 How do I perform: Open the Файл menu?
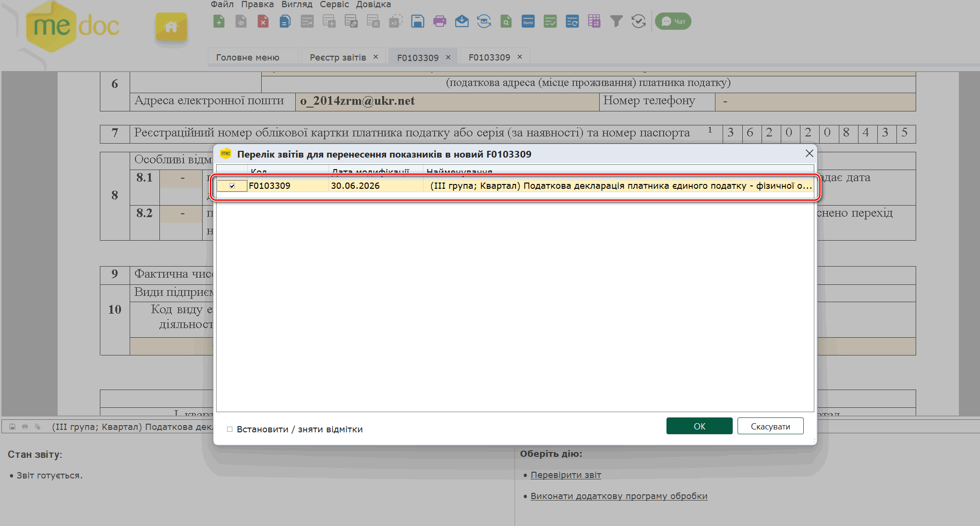(x=222, y=4)
